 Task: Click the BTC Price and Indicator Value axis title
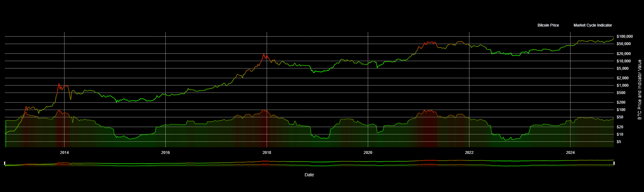click(640, 90)
